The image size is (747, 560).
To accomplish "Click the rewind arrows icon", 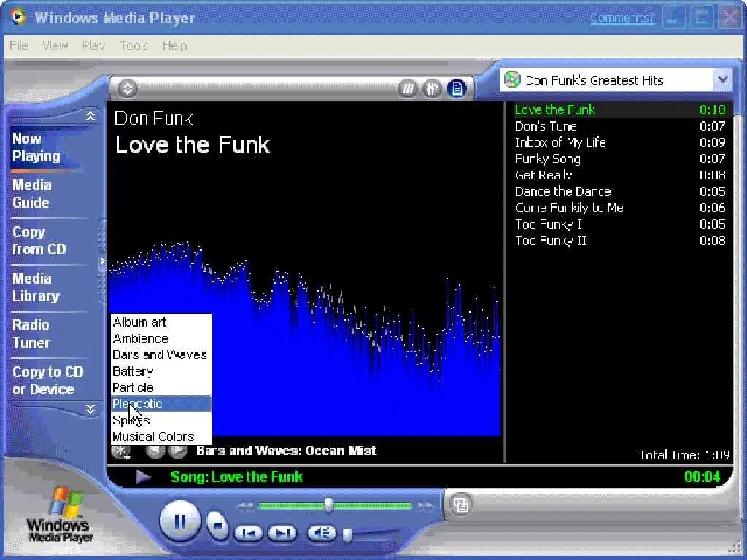I will [245, 507].
